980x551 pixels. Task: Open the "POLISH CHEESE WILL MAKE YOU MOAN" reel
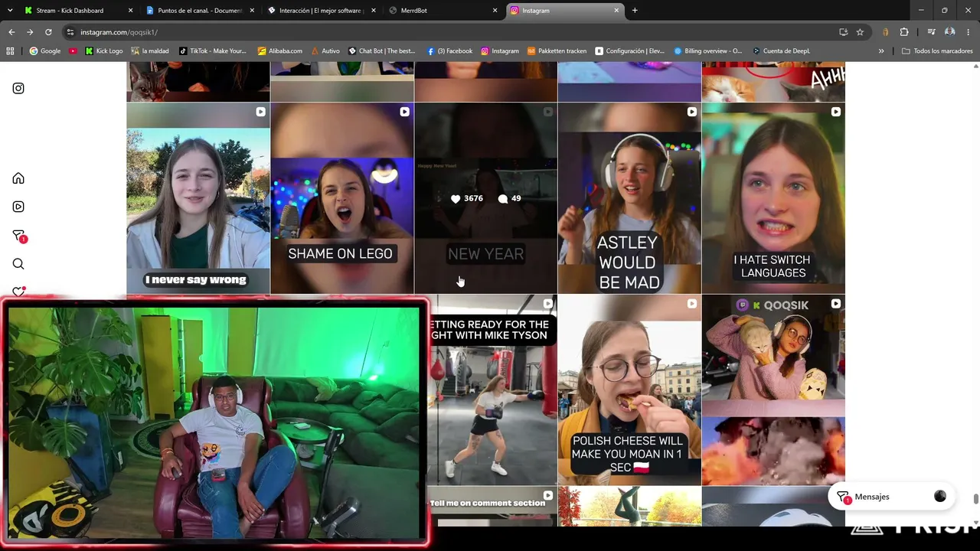[x=629, y=390]
